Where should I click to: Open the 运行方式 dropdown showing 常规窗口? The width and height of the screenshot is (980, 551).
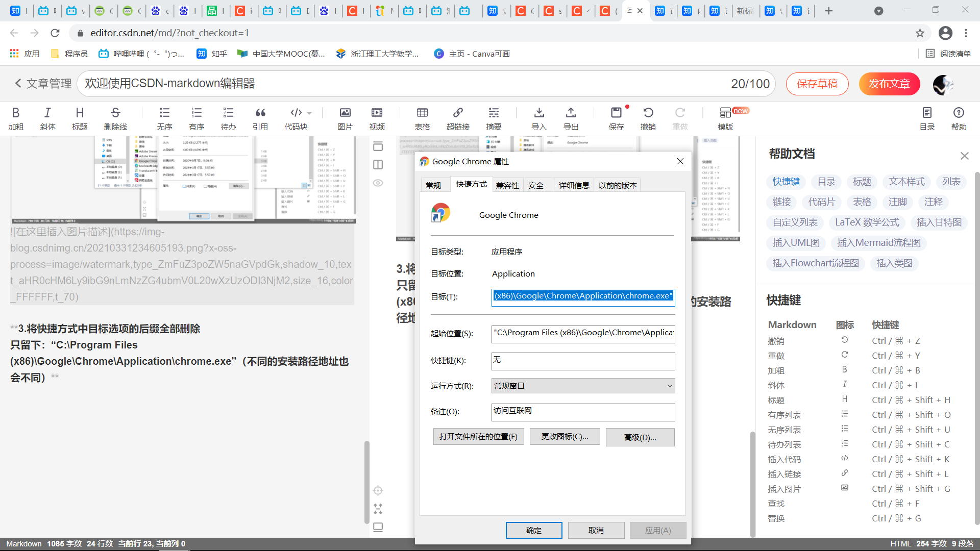point(669,386)
